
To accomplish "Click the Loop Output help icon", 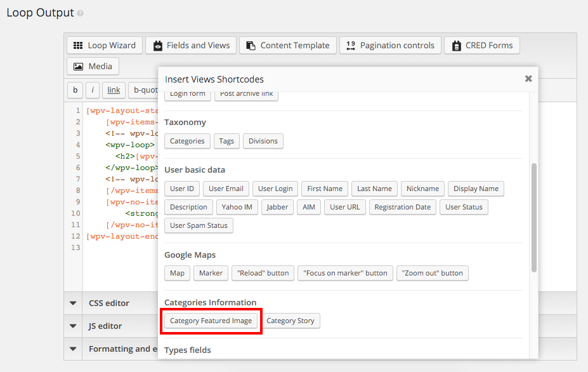I will point(81,13).
